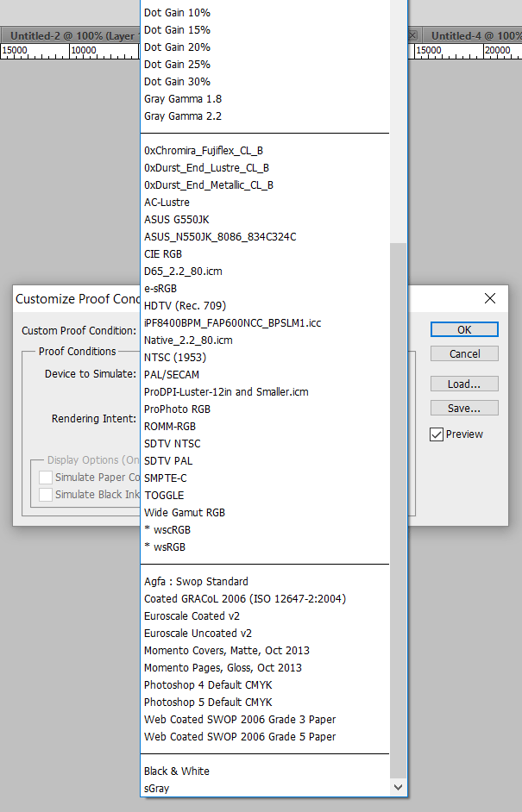
Task: Toggle the Simulate Paper Color checkbox
Action: tap(45, 478)
